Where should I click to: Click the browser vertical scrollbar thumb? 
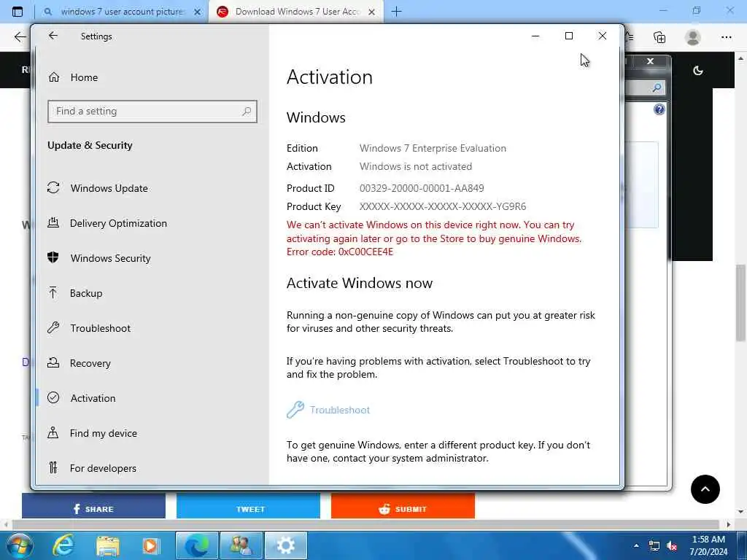pos(740,303)
